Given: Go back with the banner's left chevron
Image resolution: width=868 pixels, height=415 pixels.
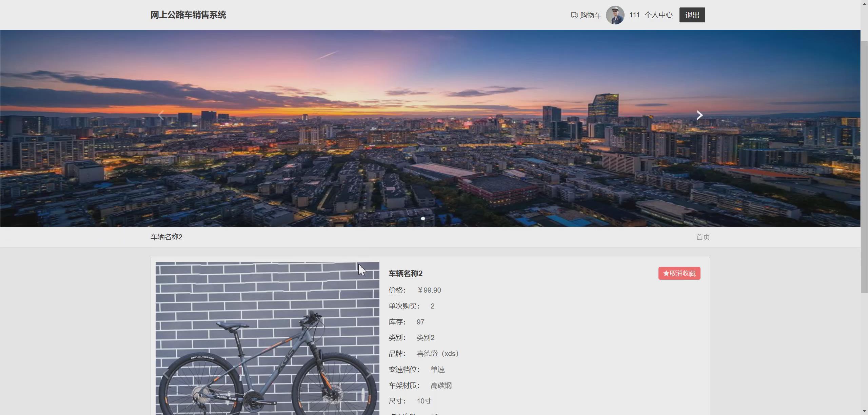Looking at the screenshot, I should point(161,115).
